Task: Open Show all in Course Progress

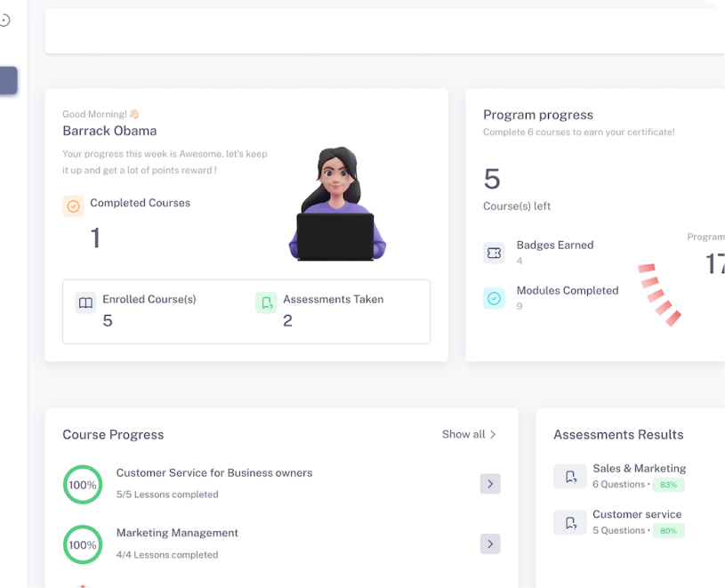Action: click(x=469, y=434)
